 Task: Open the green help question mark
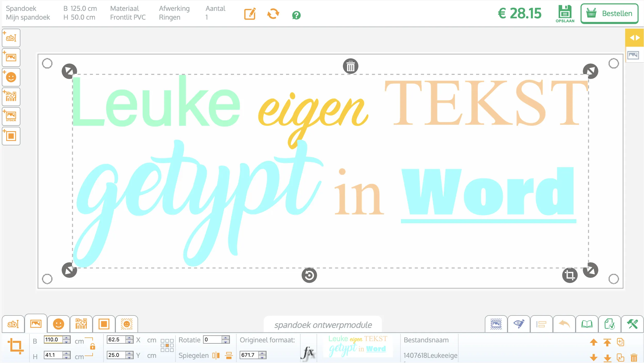click(x=296, y=15)
